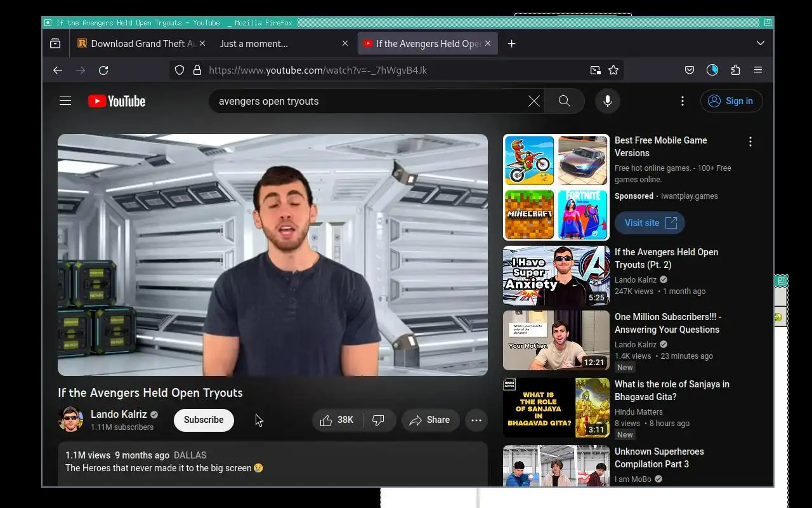Open Unknown Superheroes Compilation Part 3 title
The height and width of the screenshot is (508, 812).
(659, 458)
